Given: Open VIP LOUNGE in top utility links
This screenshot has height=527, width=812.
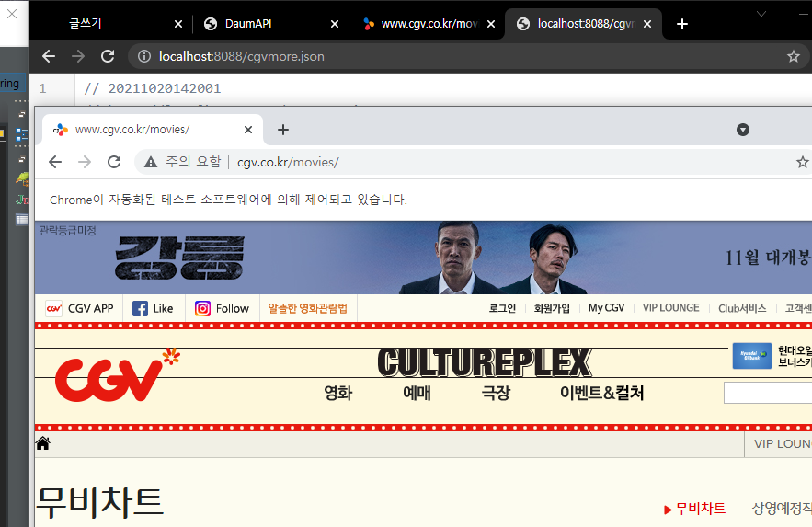Looking at the screenshot, I should 670,308.
